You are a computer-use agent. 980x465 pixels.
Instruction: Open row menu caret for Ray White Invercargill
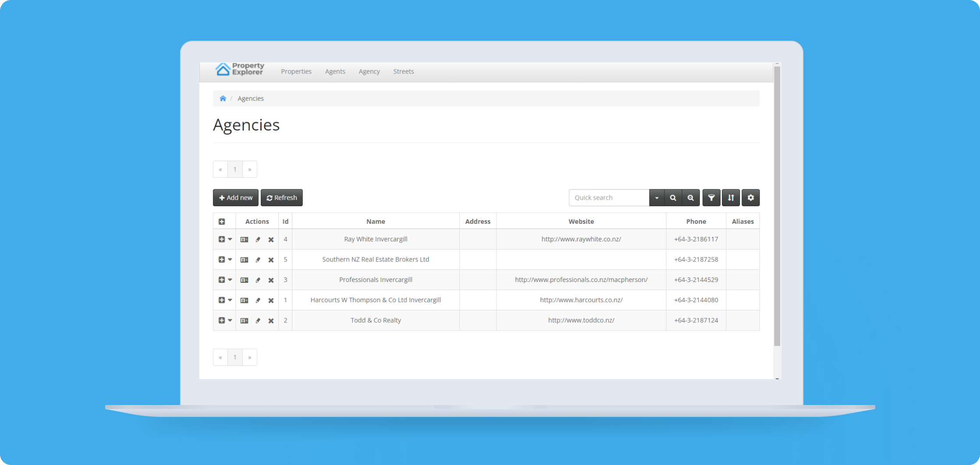tap(230, 239)
